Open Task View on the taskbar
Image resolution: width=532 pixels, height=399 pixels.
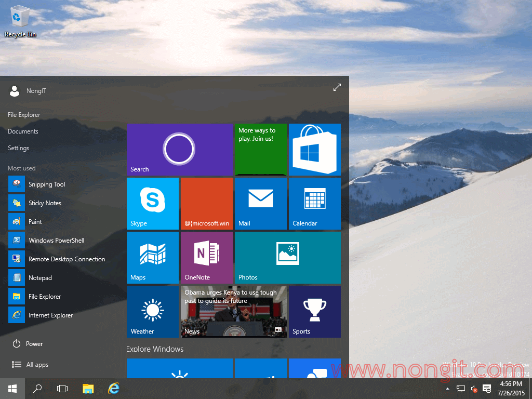62,389
